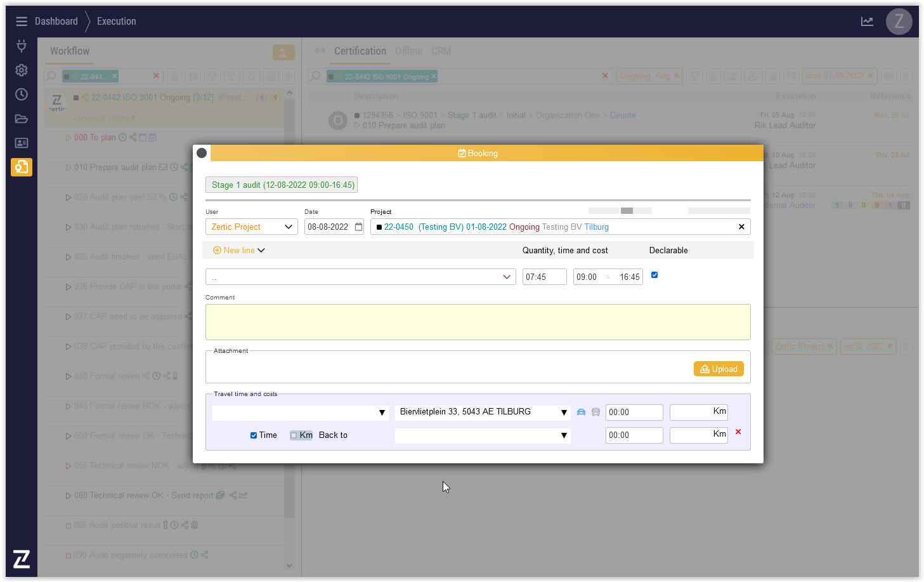Enable the Km checkbox
Screen dimensions: 924x582
(294, 435)
